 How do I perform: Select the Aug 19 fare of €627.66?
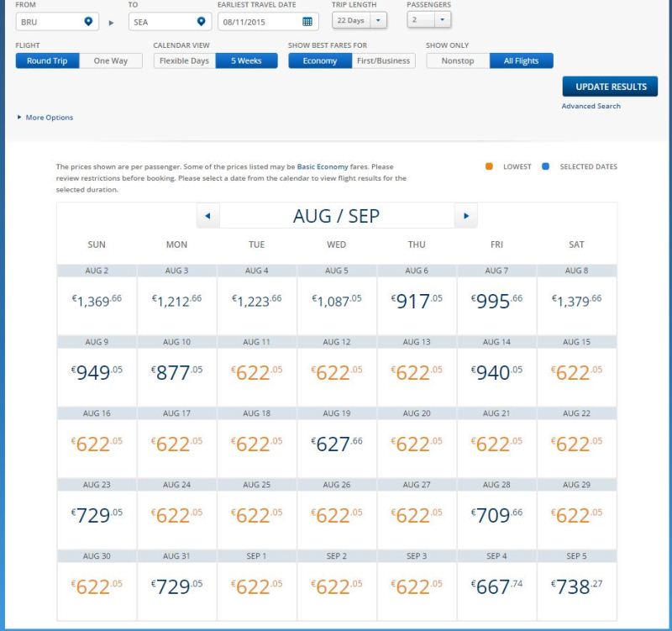(x=336, y=444)
